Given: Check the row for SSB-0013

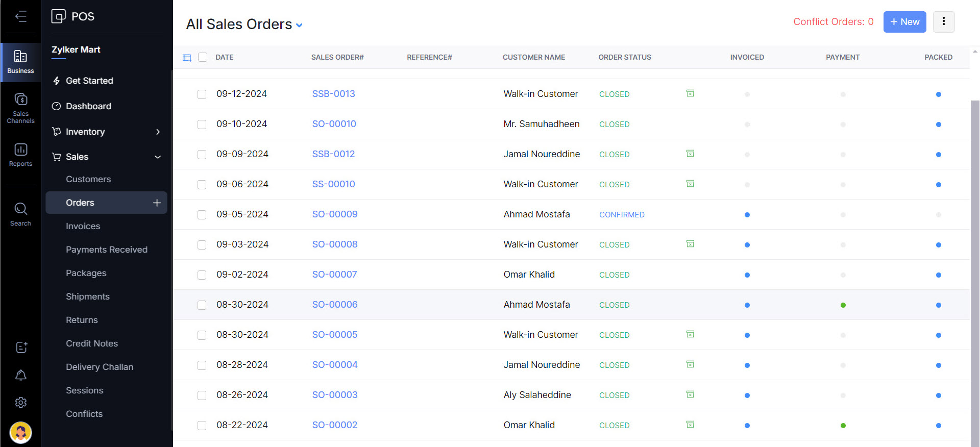Looking at the screenshot, I should (202, 94).
